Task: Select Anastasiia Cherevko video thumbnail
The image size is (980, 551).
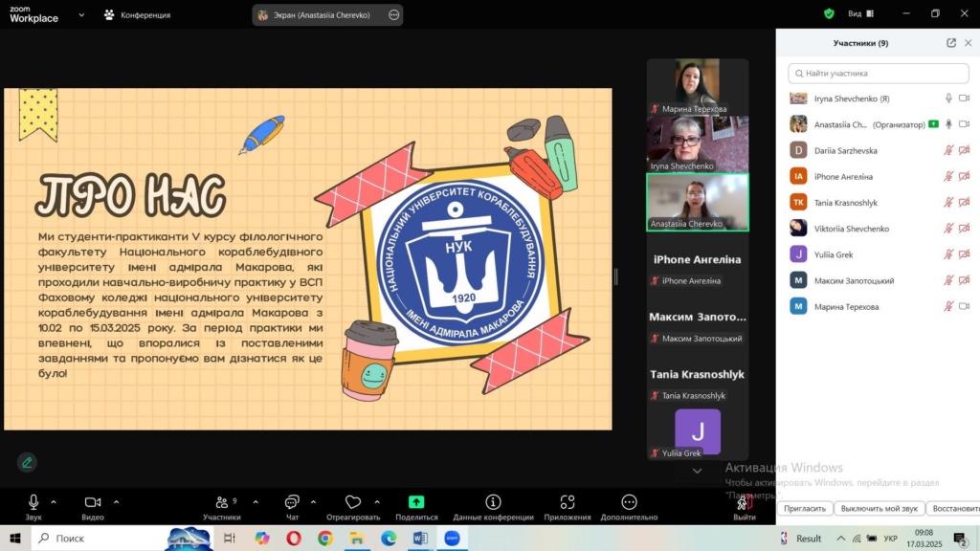Action: pos(697,202)
